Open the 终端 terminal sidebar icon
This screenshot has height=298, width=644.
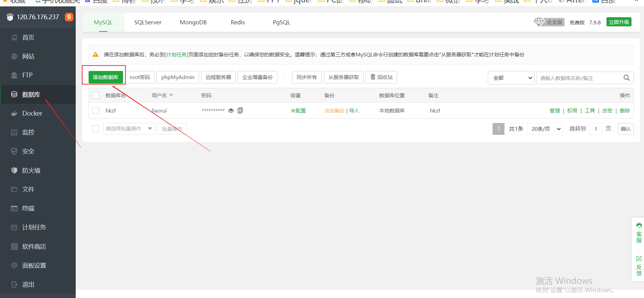[14, 208]
